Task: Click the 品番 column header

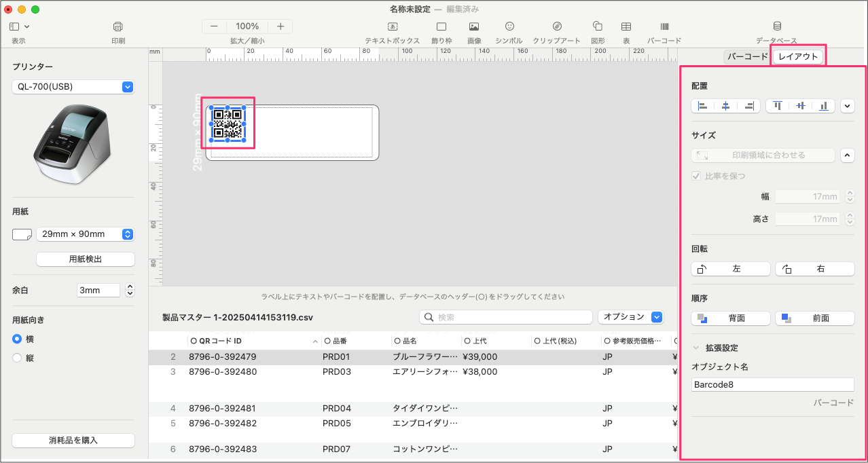Action: click(x=356, y=341)
